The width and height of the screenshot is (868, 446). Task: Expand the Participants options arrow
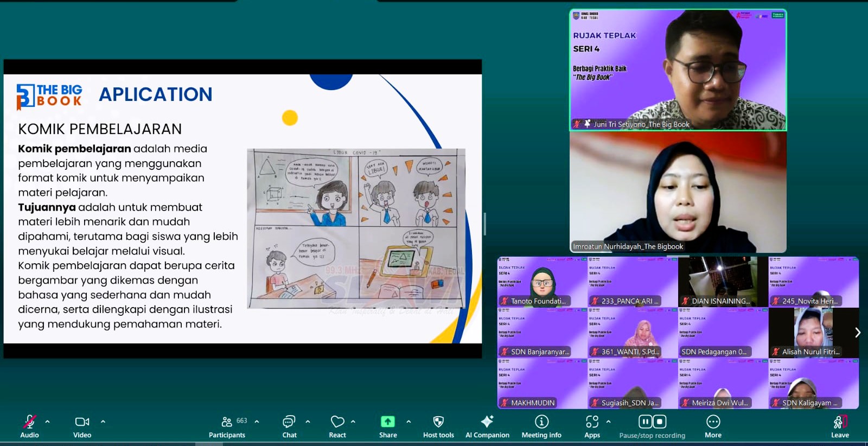(257, 422)
